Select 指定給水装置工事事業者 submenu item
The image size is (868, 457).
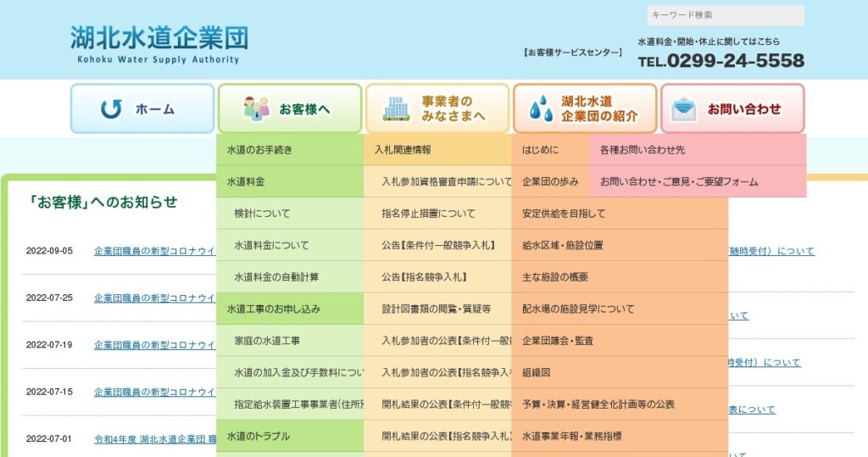[290, 404]
